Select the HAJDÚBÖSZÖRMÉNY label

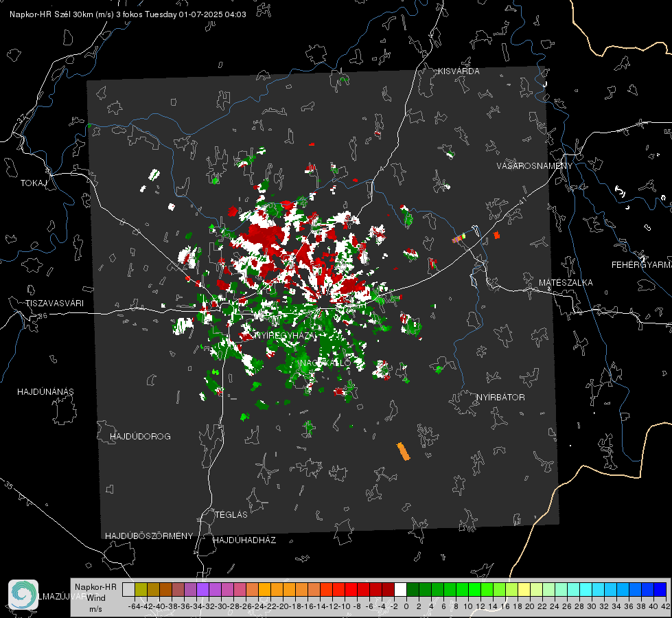pos(149,536)
